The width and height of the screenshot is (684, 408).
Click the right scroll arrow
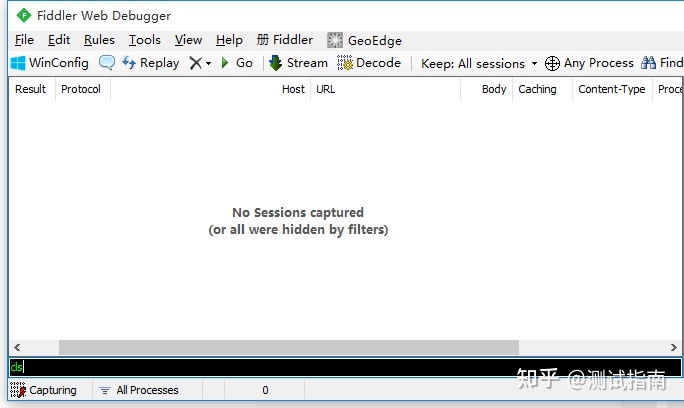coord(674,347)
